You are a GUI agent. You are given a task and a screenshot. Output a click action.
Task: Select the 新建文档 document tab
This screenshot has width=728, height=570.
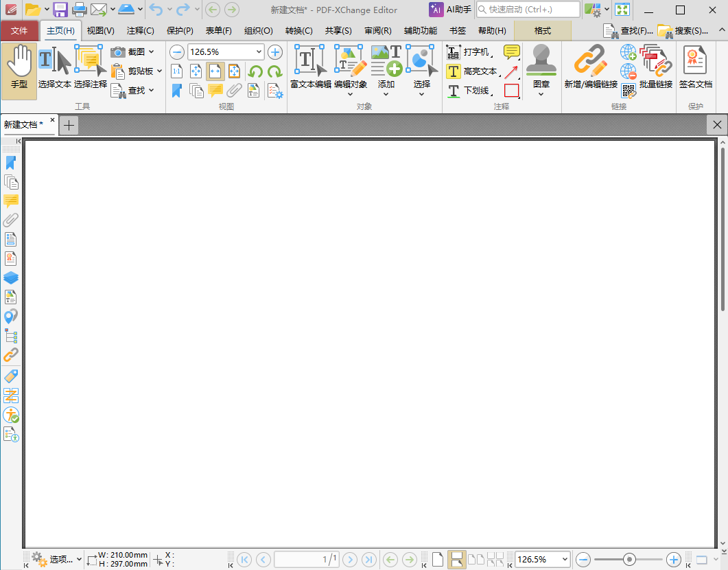24,124
